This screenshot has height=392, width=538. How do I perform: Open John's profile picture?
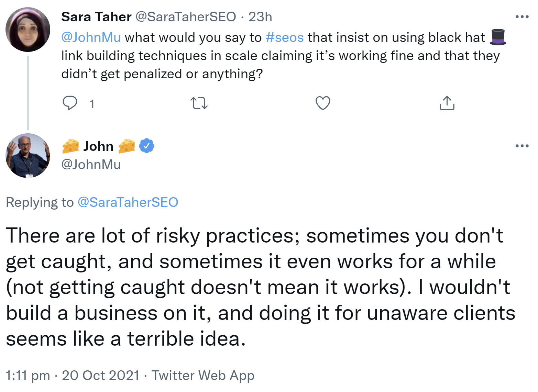pyautogui.click(x=28, y=156)
